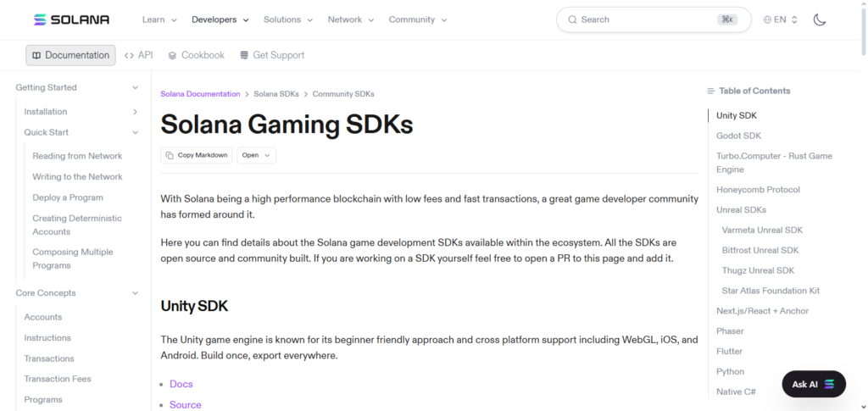Click the Cookbook layers icon
Image resolution: width=868 pixels, height=411 pixels.
(x=172, y=55)
